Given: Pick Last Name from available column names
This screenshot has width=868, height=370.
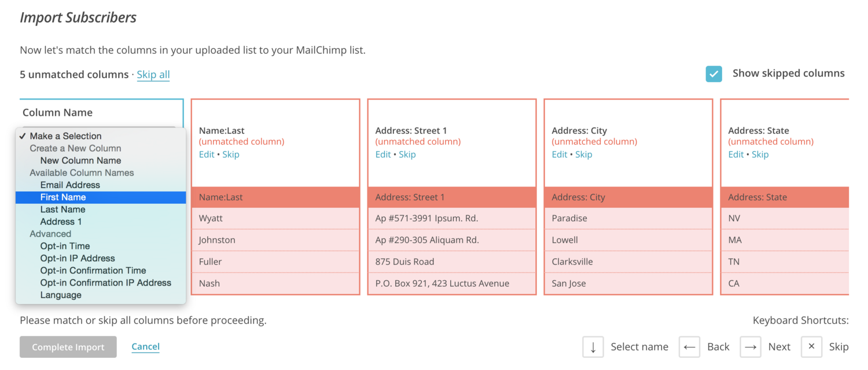Looking at the screenshot, I should [62, 210].
